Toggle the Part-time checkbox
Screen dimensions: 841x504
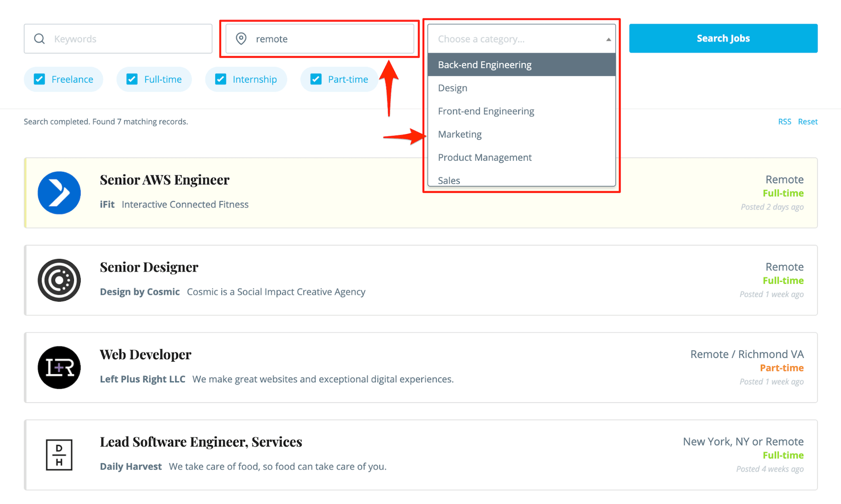[x=316, y=79]
